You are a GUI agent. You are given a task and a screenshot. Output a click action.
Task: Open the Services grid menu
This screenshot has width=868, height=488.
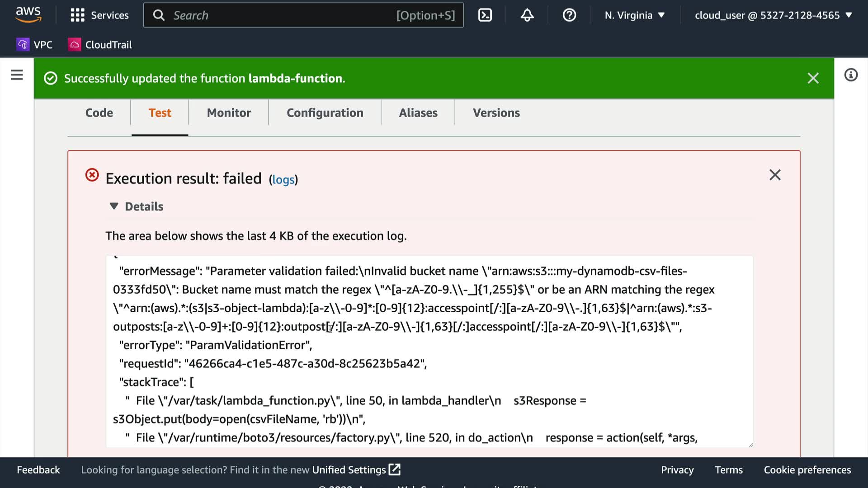[x=99, y=15]
